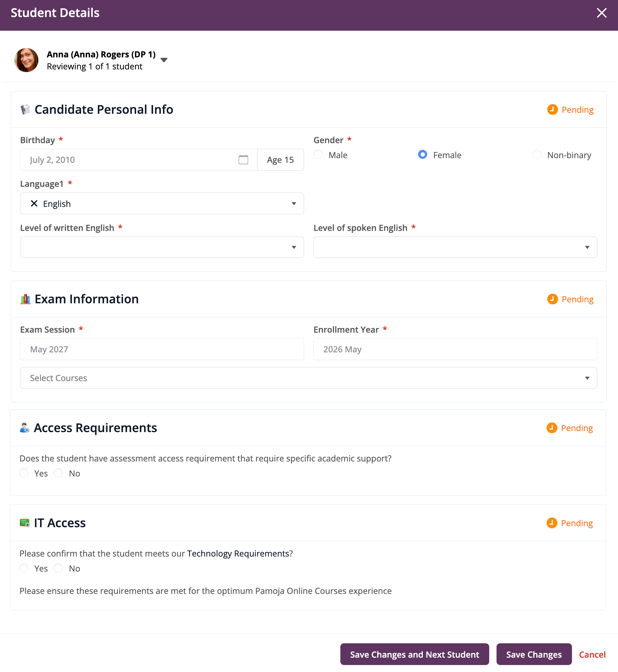
Task: Select the Male gender option
Action: click(318, 154)
